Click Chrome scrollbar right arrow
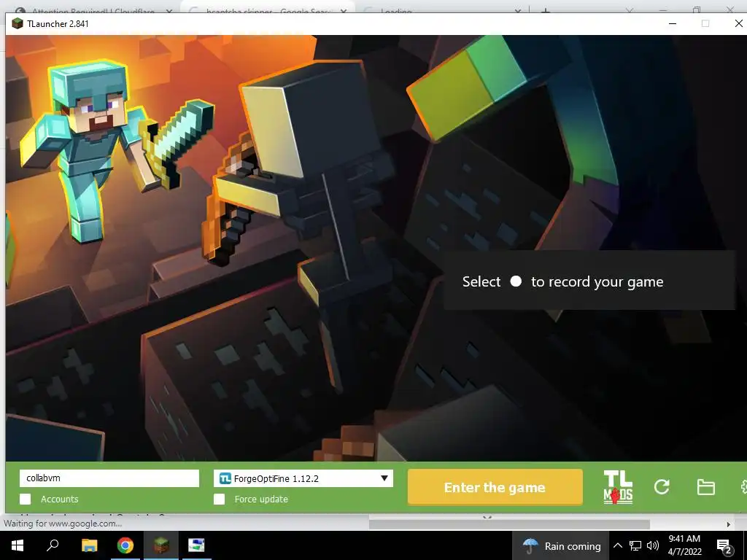747x560 pixels. 728,524
